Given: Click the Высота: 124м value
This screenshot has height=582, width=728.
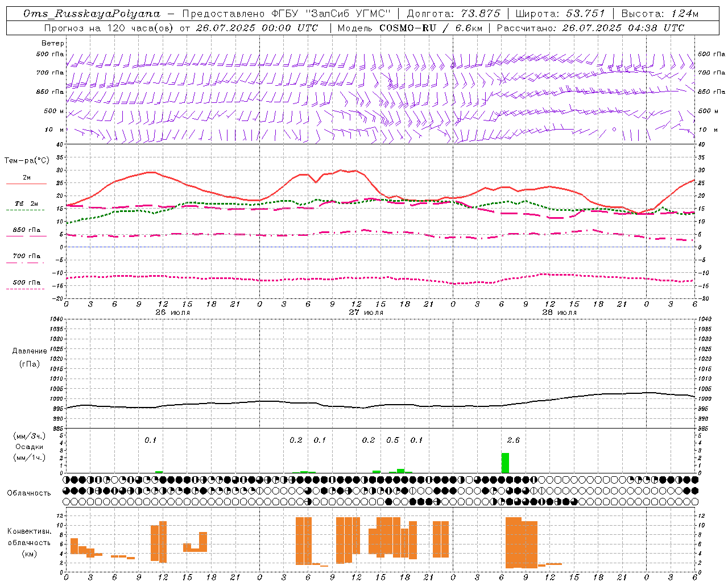Looking at the screenshot, I should click(x=660, y=14).
